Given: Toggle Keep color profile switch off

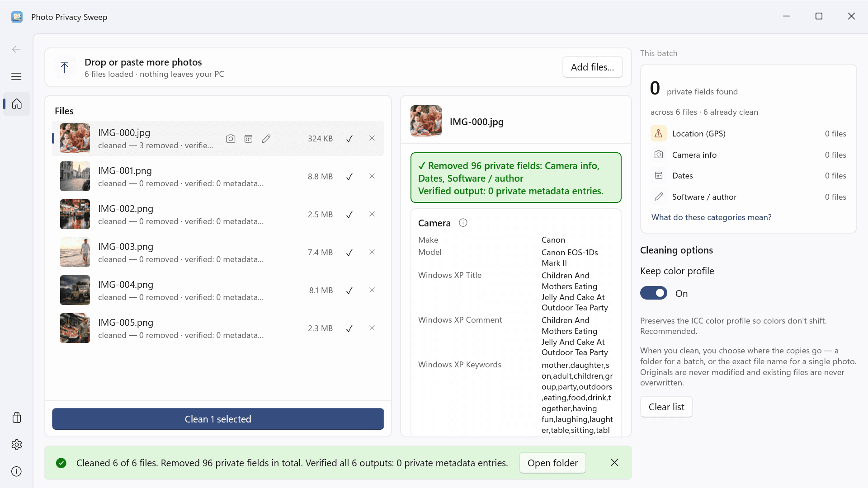Looking at the screenshot, I should tap(653, 293).
